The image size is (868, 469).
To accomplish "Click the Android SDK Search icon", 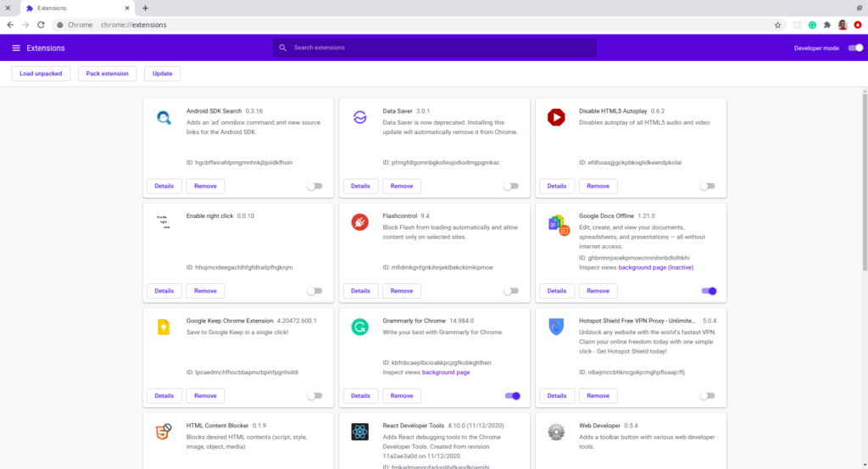I will [x=164, y=117].
